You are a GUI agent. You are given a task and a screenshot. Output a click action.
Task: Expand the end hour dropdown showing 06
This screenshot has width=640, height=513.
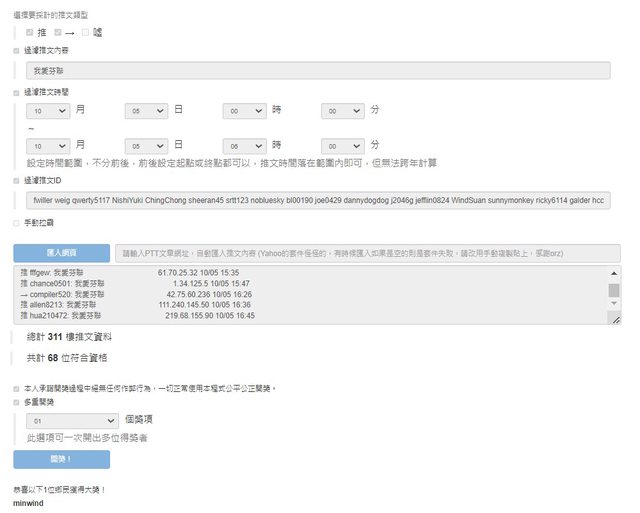click(244, 145)
